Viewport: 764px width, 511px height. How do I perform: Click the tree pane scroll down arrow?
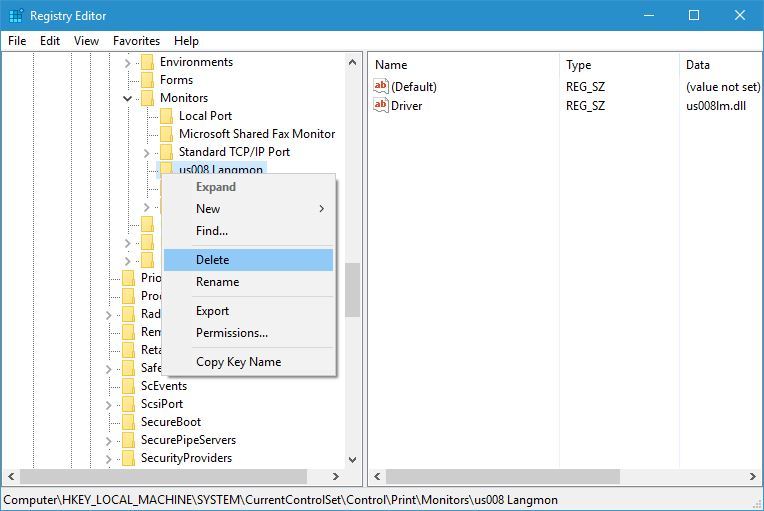pyautogui.click(x=353, y=459)
